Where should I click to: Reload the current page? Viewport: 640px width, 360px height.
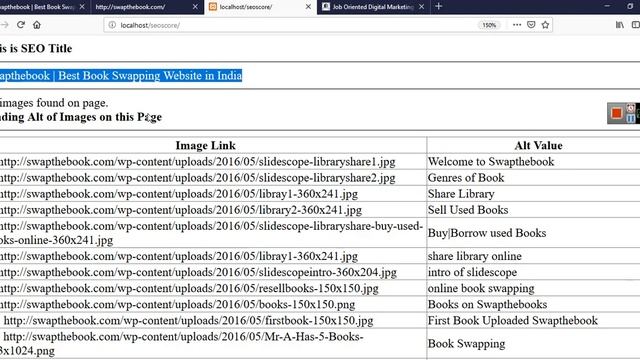click(21, 25)
